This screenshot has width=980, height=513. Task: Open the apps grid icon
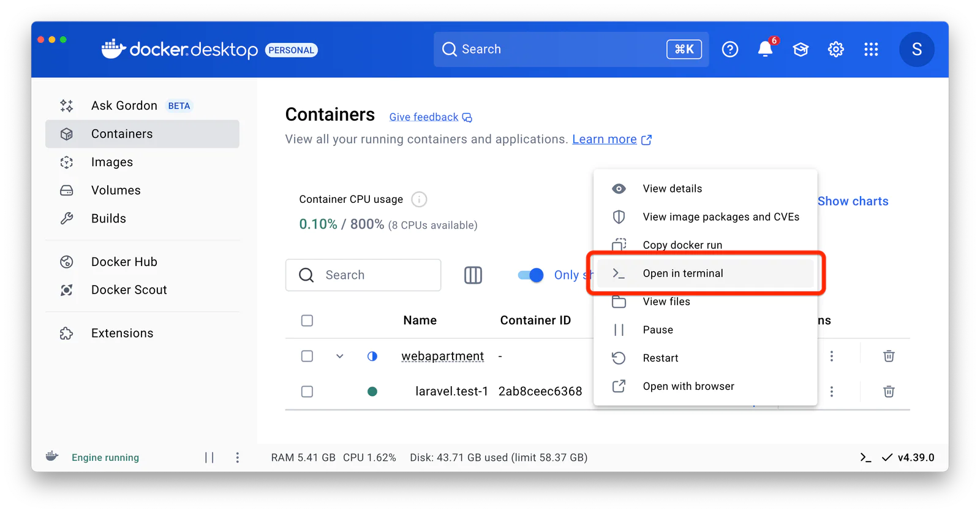click(871, 49)
